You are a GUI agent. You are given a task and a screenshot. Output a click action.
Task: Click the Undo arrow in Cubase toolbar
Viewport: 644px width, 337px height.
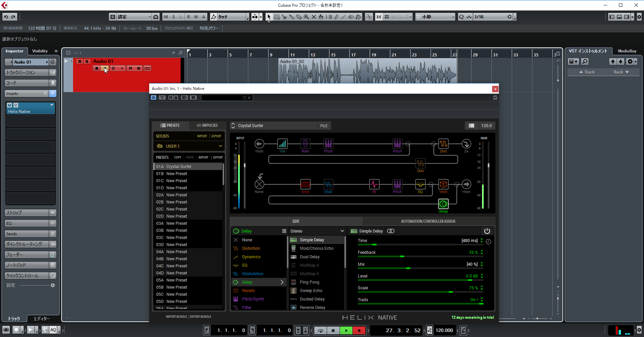tap(6, 17)
